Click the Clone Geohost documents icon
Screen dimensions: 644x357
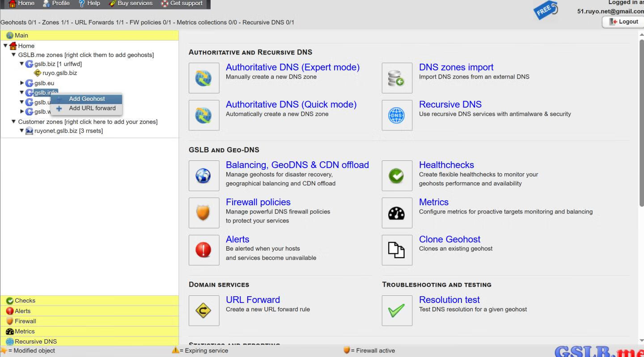point(397,250)
